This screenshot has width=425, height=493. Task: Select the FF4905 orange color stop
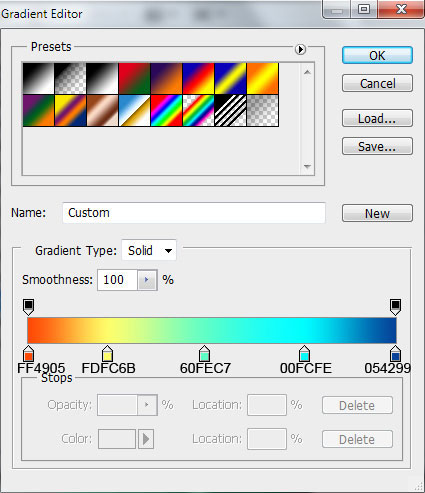tap(29, 354)
